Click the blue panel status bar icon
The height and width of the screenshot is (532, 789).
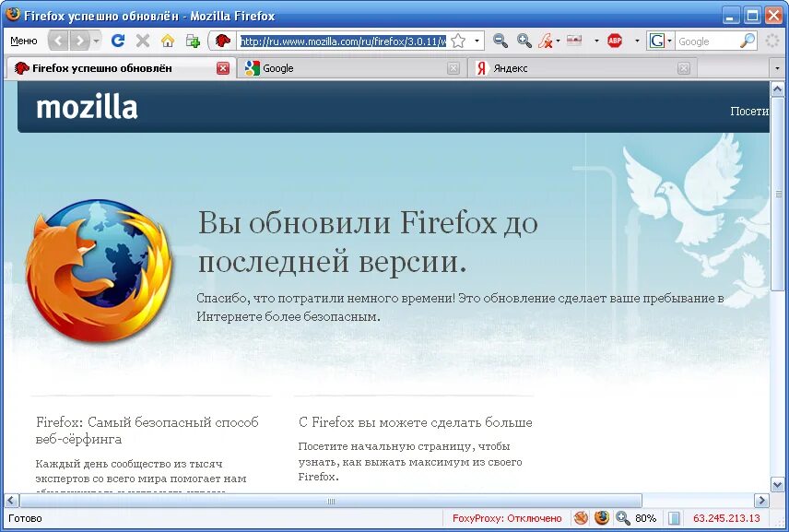(x=674, y=518)
